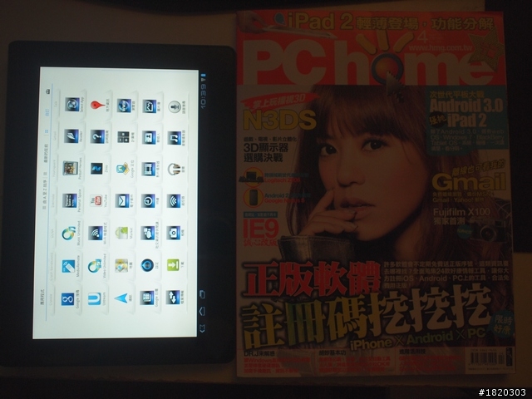This screenshot has height=399, width=532.
Task: Open the Google Calendar app
Action: 146,298
